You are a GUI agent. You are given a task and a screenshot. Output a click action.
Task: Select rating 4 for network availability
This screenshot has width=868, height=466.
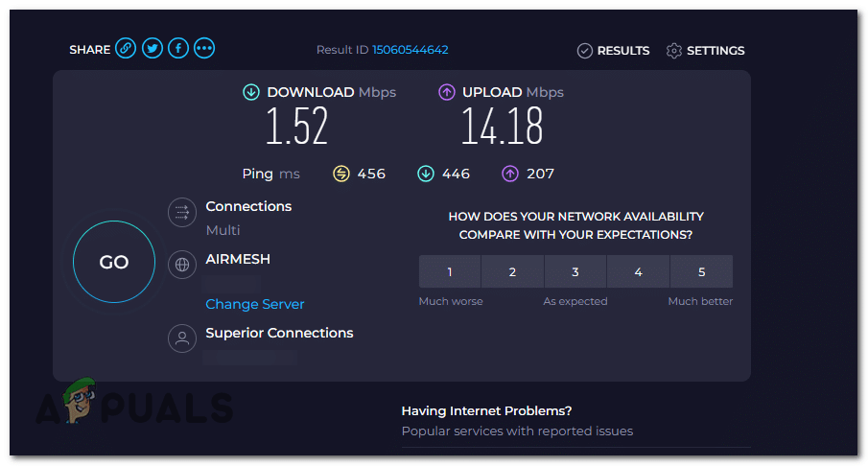(639, 272)
